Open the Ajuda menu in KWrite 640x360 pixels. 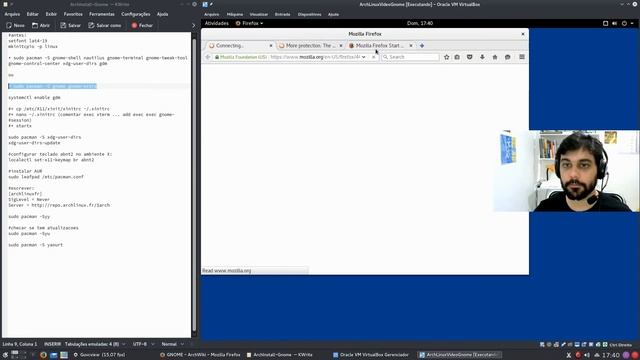pyautogui.click(x=162, y=14)
